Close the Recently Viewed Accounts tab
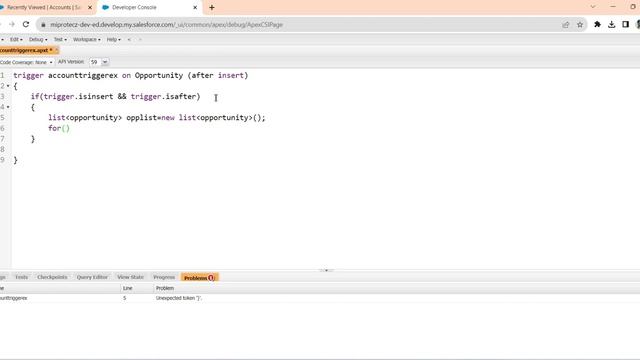The image size is (640, 360). (x=90, y=7)
